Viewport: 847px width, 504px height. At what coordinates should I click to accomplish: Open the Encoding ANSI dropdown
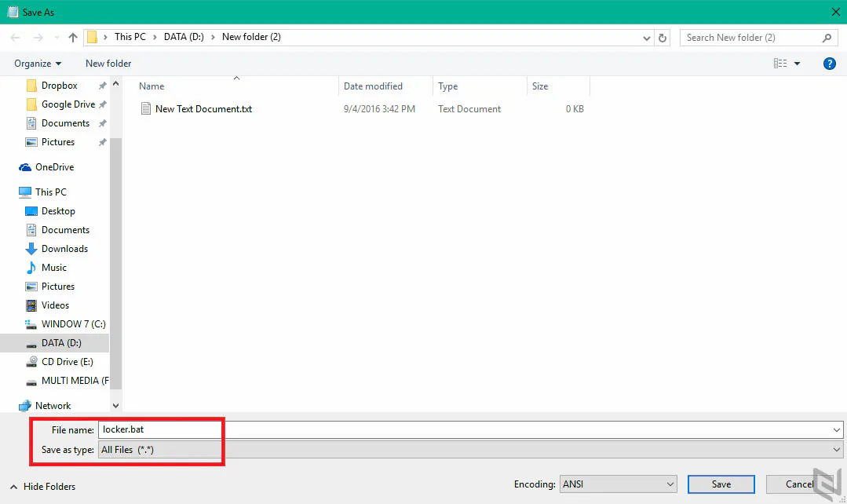pyautogui.click(x=618, y=484)
